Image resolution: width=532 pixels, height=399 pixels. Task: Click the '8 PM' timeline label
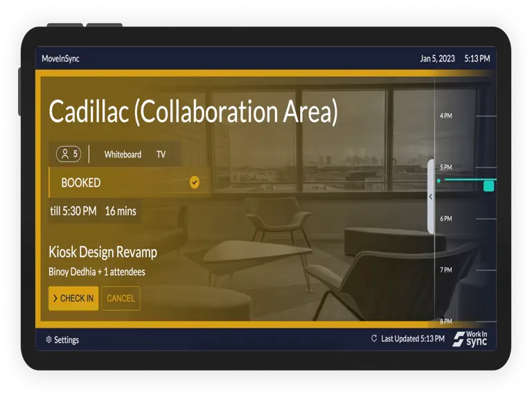(x=446, y=321)
